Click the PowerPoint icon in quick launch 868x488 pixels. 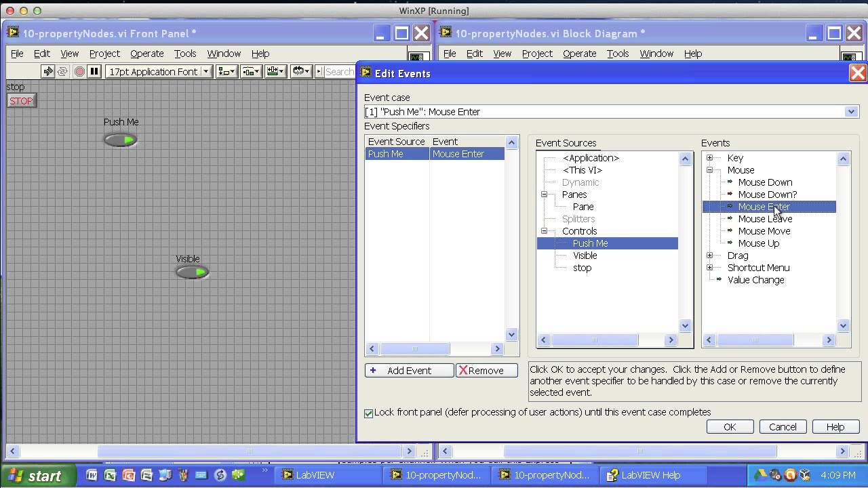point(128,475)
